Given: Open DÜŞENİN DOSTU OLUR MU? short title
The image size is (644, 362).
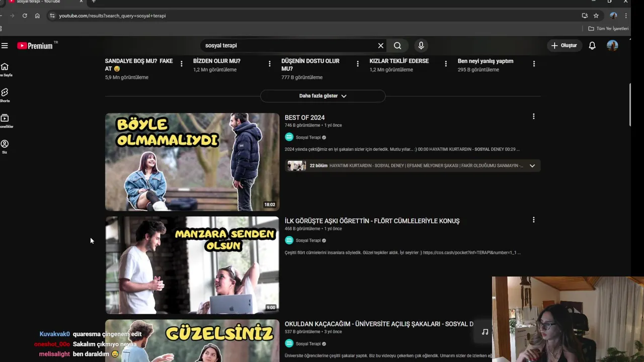Looking at the screenshot, I should coord(310,65).
